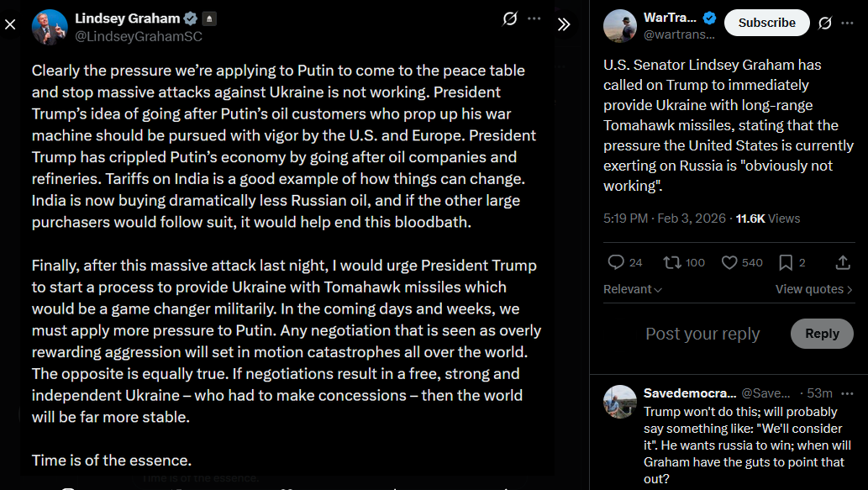Subscribe to the WarTranslated account
This screenshot has height=490, width=868.
(x=766, y=23)
